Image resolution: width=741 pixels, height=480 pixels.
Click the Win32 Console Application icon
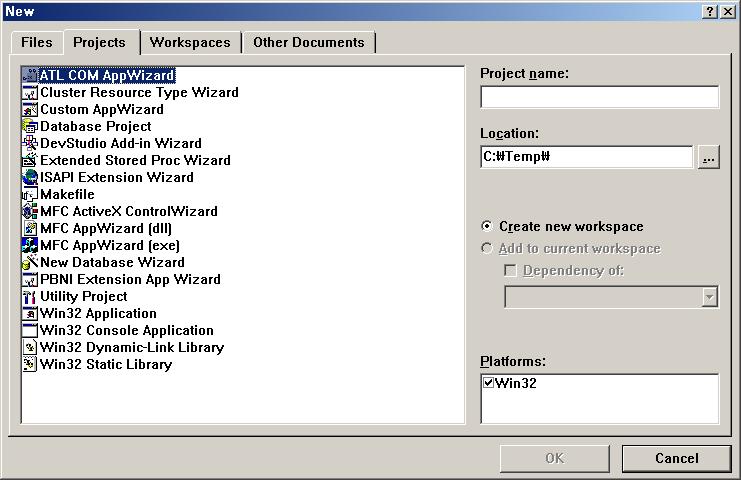point(30,330)
